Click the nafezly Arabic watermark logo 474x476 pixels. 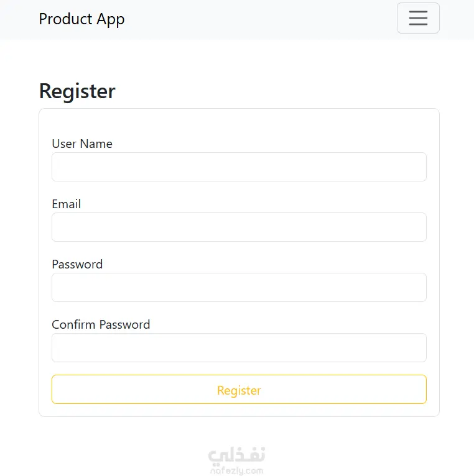pyautogui.click(x=236, y=455)
